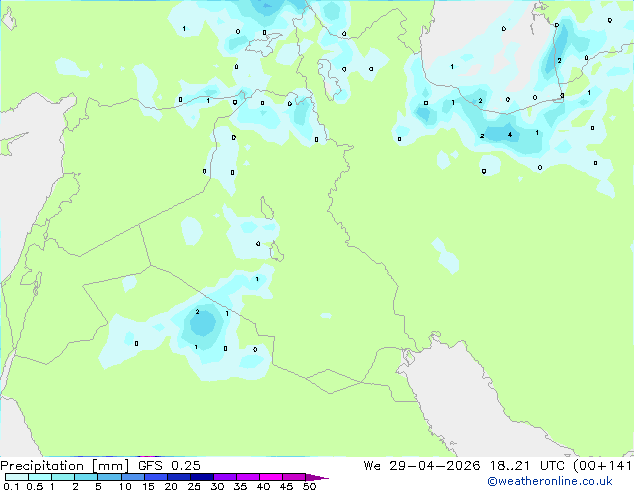Click the legend label '10'
The height and width of the screenshot is (490, 634).
click(125, 486)
